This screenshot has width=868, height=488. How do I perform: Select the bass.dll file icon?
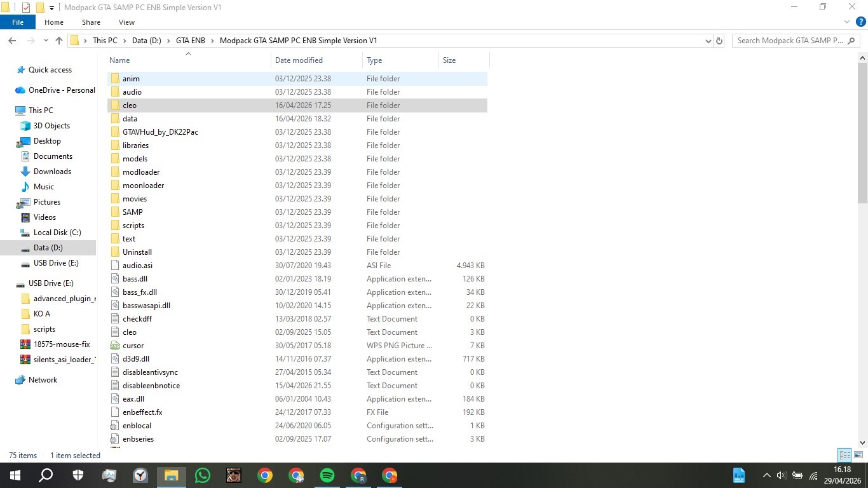point(115,279)
